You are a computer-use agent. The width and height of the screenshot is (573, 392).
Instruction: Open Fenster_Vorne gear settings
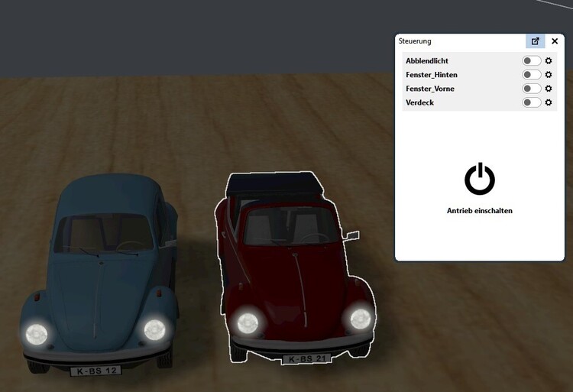click(x=548, y=89)
